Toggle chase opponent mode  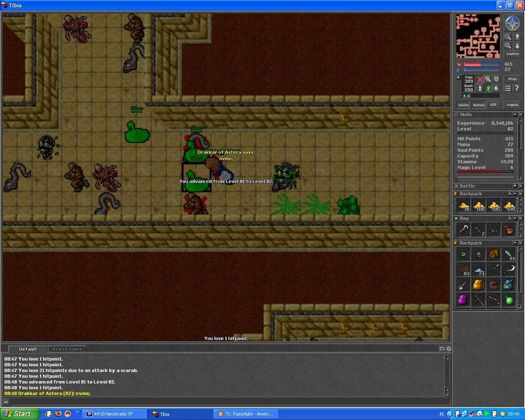(488, 88)
